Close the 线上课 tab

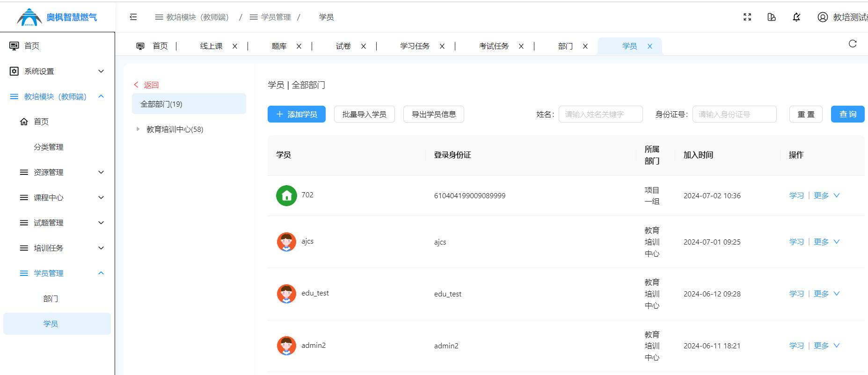click(x=235, y=46)
